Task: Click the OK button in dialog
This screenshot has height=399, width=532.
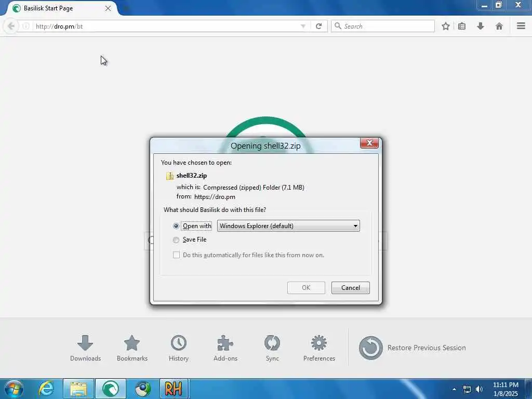Action: (x=306, y=288)
